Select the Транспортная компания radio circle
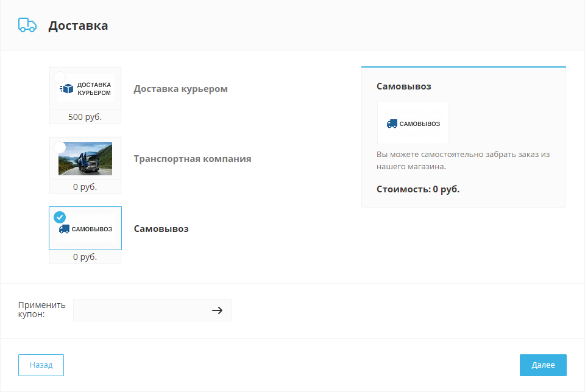This screenshot has width=585, height=392. (60, 147)
